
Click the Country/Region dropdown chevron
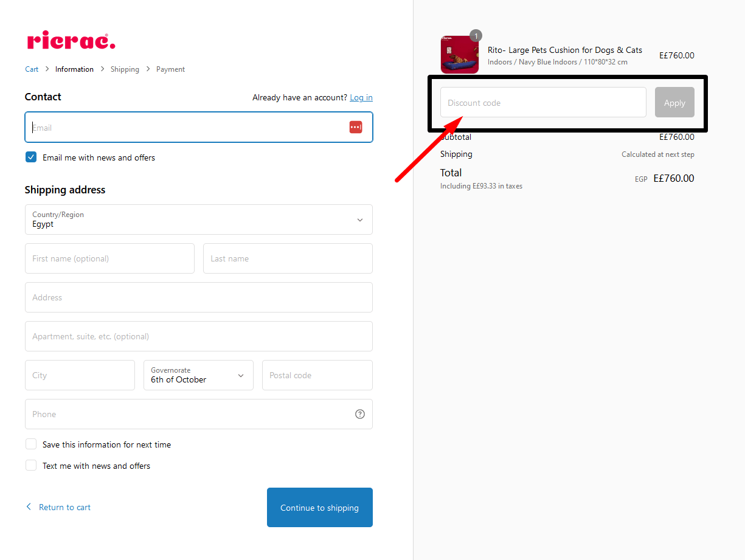[359, 220]
